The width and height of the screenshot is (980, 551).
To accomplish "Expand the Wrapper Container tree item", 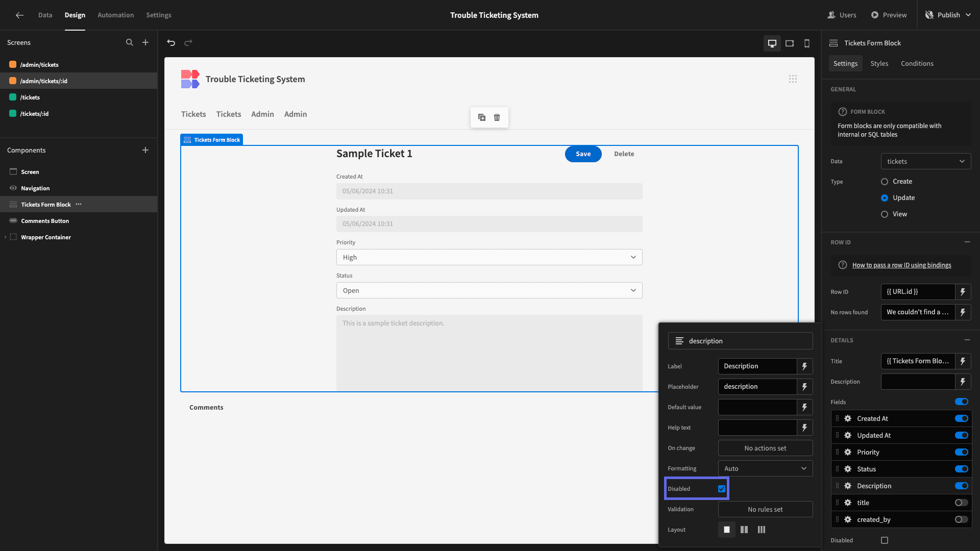I will (6, 237).
